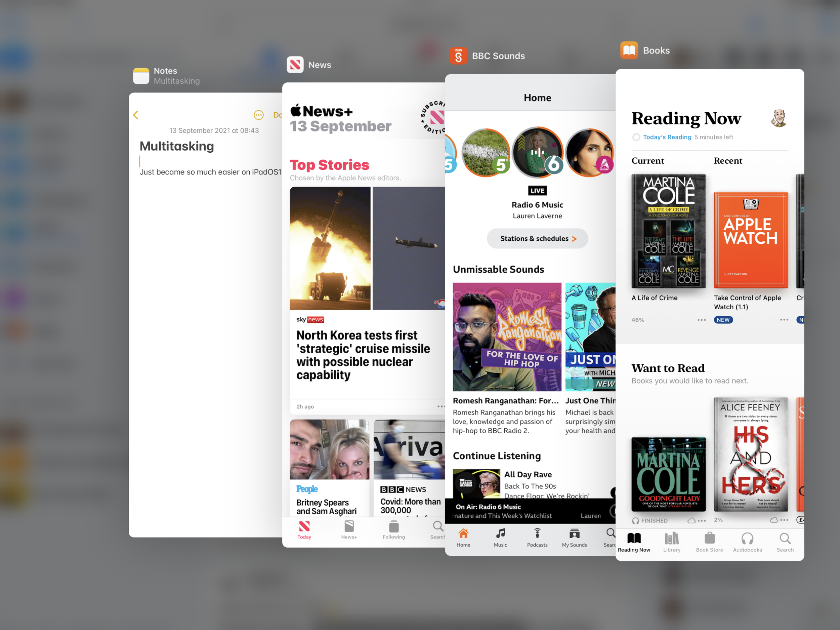The image size is (840, 630).
Task: Tap the On Air Radio 6 Music bar
Action: [530, 511]
